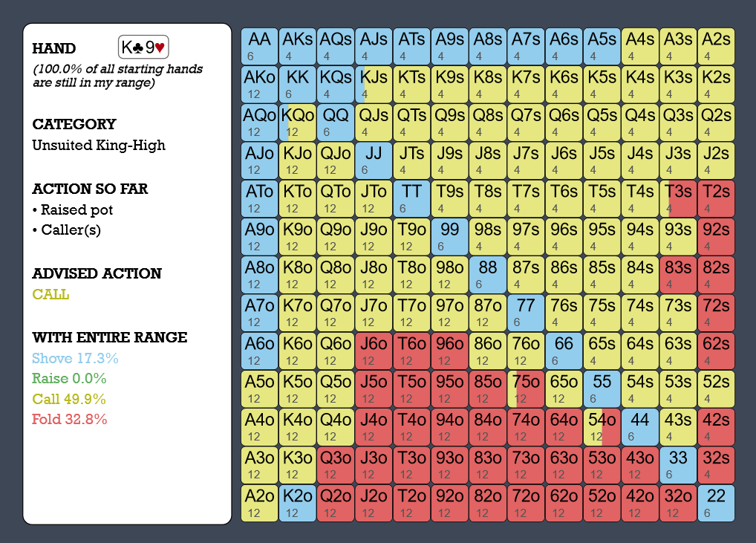Image resolution: width=756 pixels, height=543 pixels.
Task: Click the Caller(s) action bullet
Action: click(67, 230)
